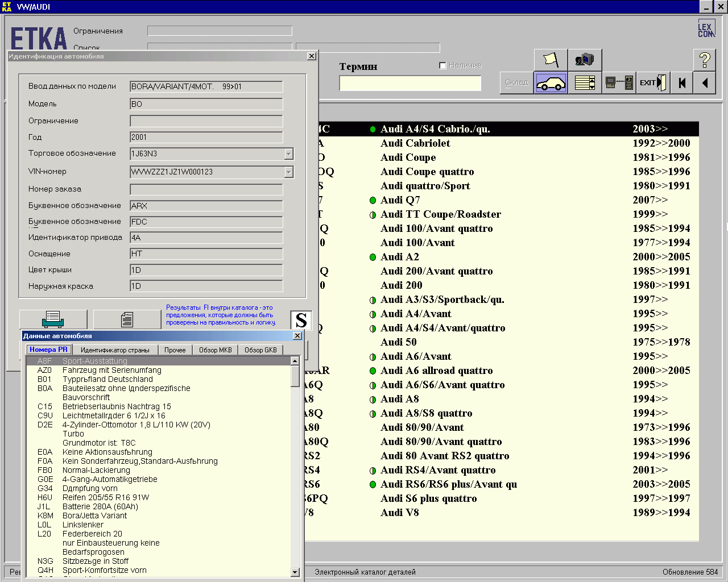This screenshot has height=582, width=728.
Task: Select C9U Leichtmetallrдder row
Action: pos(159,415)
